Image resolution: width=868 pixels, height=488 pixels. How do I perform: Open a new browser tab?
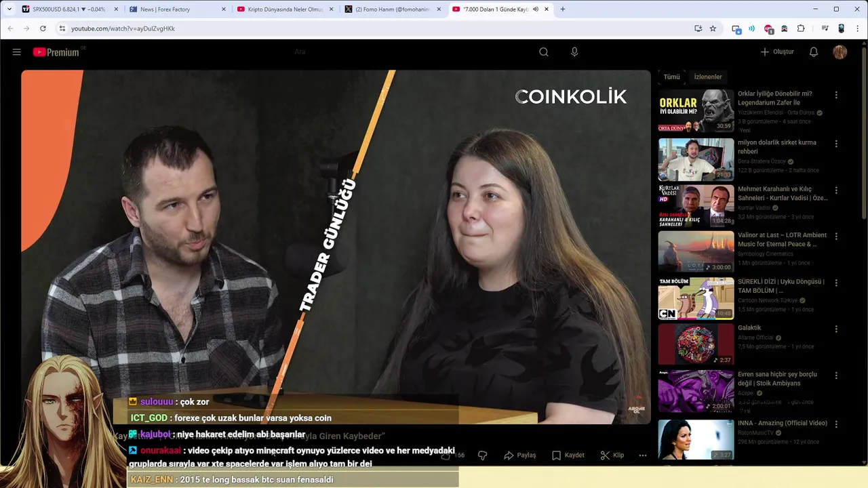(563, 9)
